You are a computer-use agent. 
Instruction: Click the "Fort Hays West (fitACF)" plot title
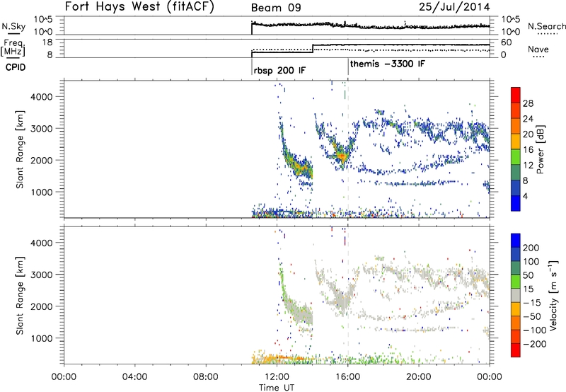click(x=139, y=6)
